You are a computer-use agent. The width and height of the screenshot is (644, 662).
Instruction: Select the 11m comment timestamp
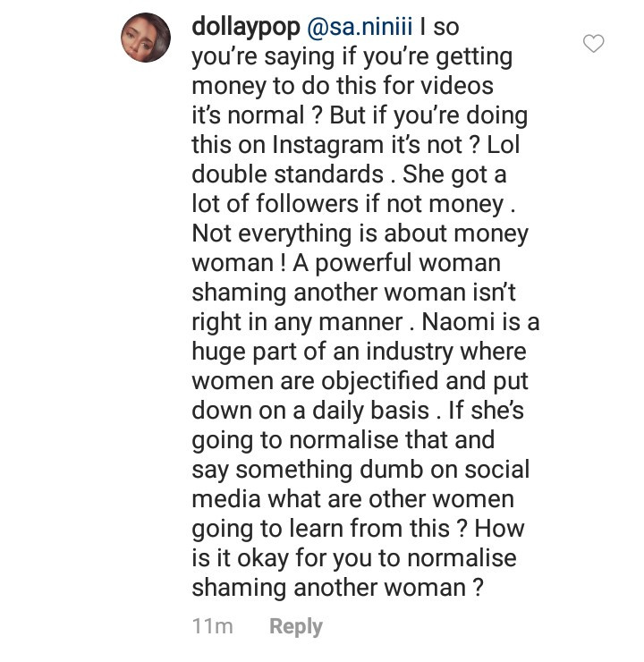[x=212, y=625]
